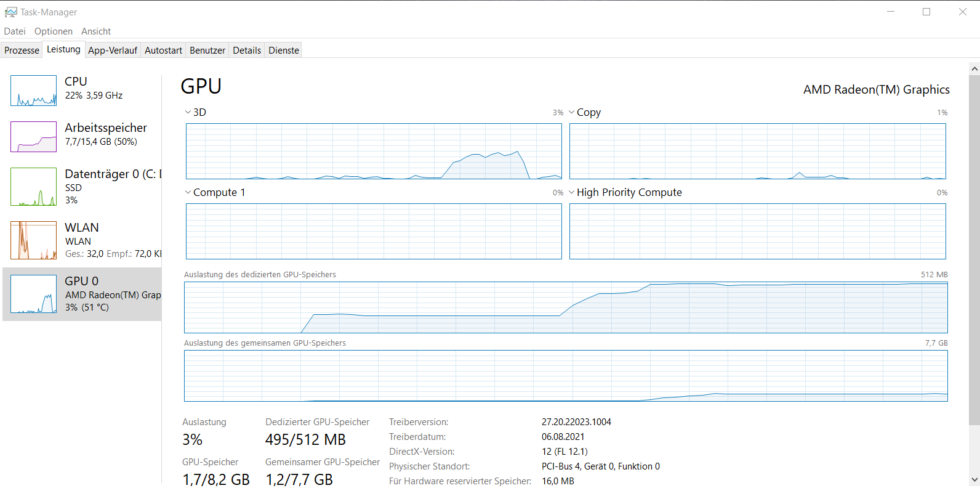Click the 'Auslastung des dedizierten GPU-Speichers' label
The height and width of the screenshot is (496, 980).
coord(260,275)
